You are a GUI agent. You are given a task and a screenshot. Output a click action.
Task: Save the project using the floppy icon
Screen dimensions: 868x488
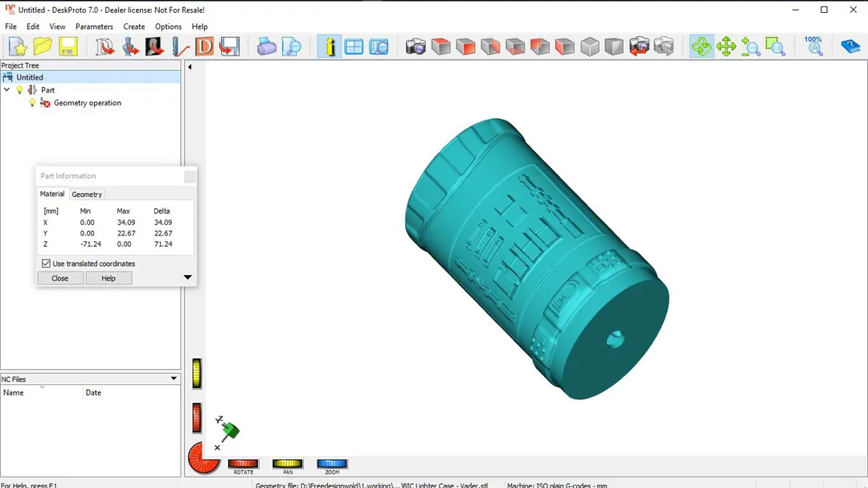(68, 47)
